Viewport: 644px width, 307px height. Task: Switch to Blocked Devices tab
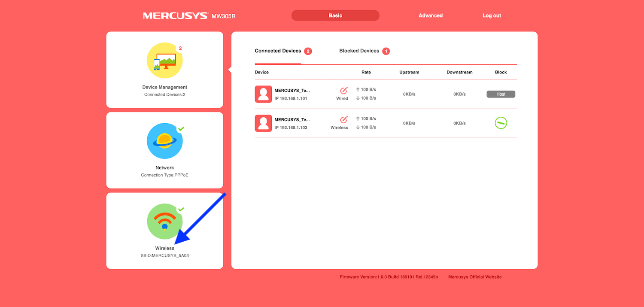tap(359, 51)
